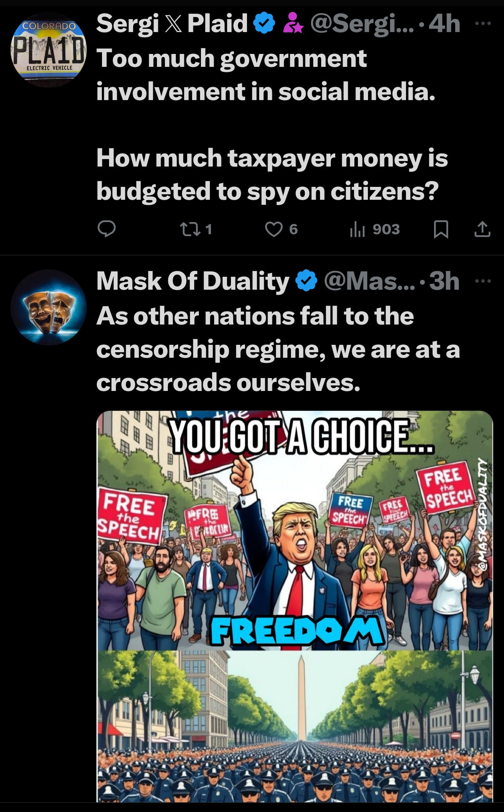Open the Colorado PLA1D profile avatar

pyautogui.click(x=48, y=50)
